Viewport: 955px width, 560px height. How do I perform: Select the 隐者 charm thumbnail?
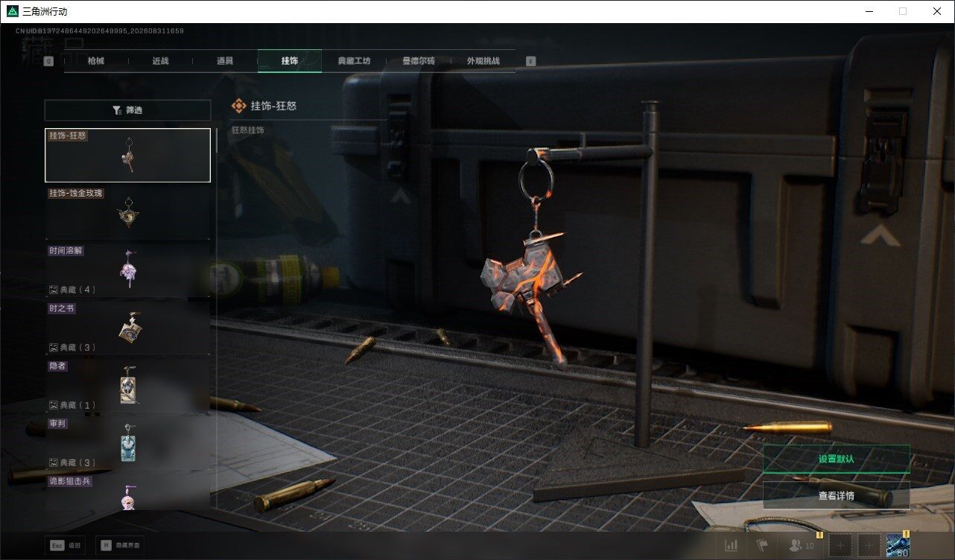(x=127, y=385)
